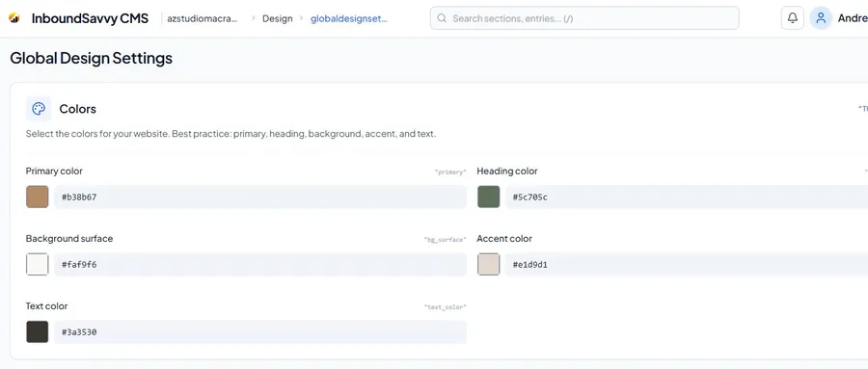Open the Andre user name menu
The image size is (868, 369).
point(853,18)
